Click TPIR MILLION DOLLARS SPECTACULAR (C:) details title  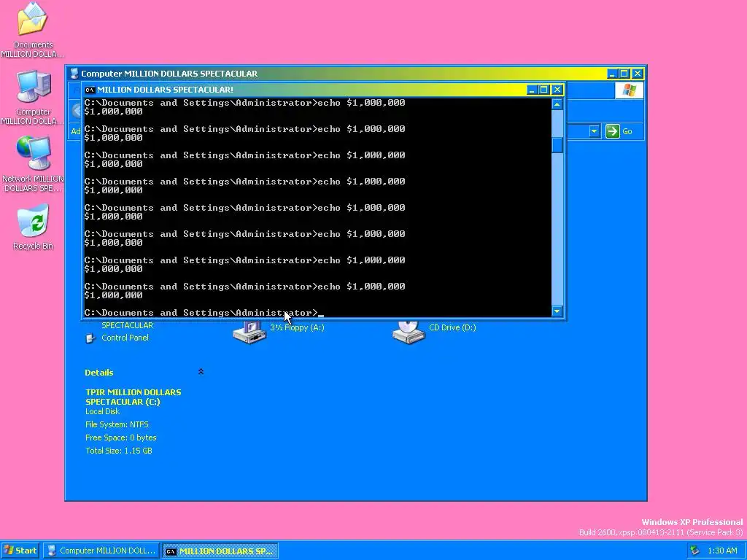click(133, 397)
